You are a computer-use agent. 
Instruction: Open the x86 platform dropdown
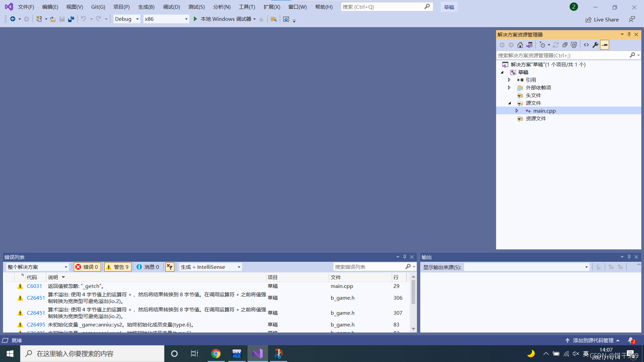[166, 19]
